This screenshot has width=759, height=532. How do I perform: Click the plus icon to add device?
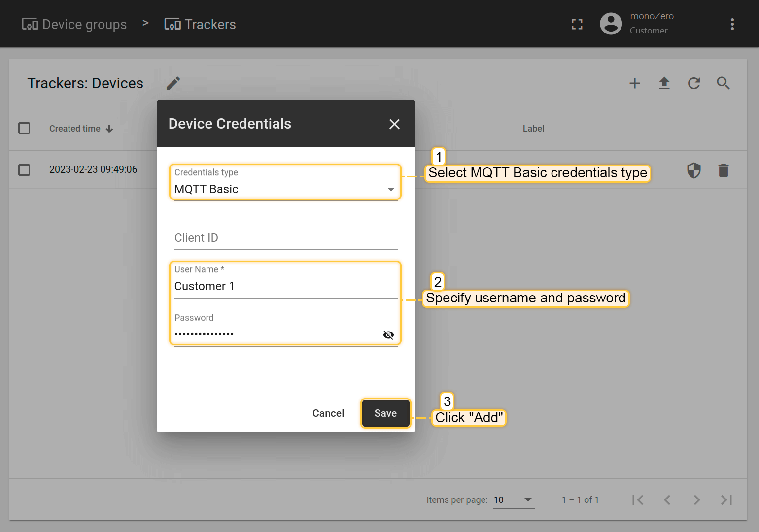tap(635, 83)
